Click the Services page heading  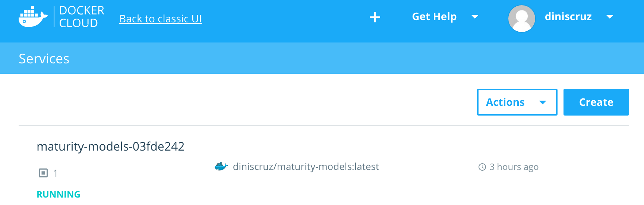(44, 59)
